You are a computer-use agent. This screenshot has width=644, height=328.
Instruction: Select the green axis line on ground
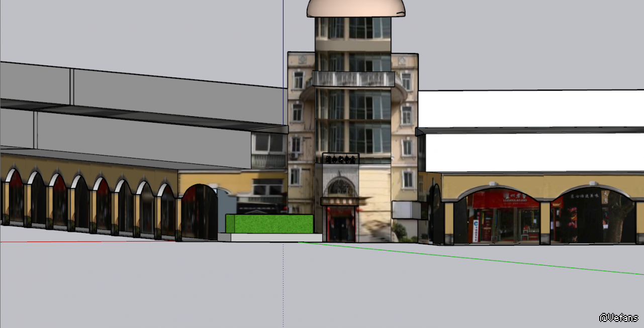pyautogui.click(x=471, y=259)
